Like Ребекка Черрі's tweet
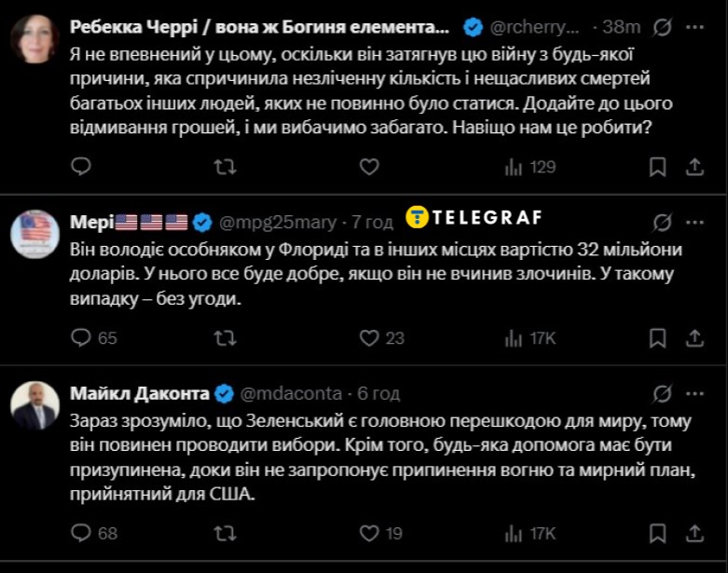Image resolution: width=728 pixels, height=573 pixels. (369, 167)
